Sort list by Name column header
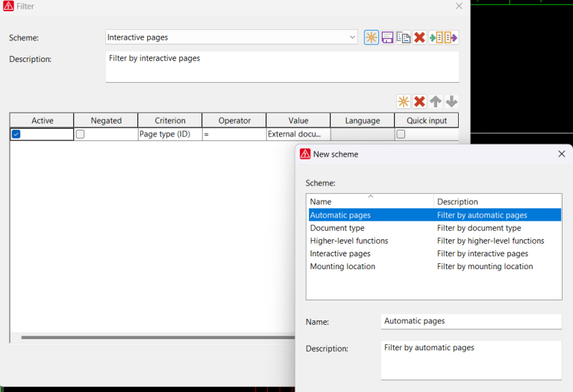Viewport: 573px width, 392px height. coord(370,201)
